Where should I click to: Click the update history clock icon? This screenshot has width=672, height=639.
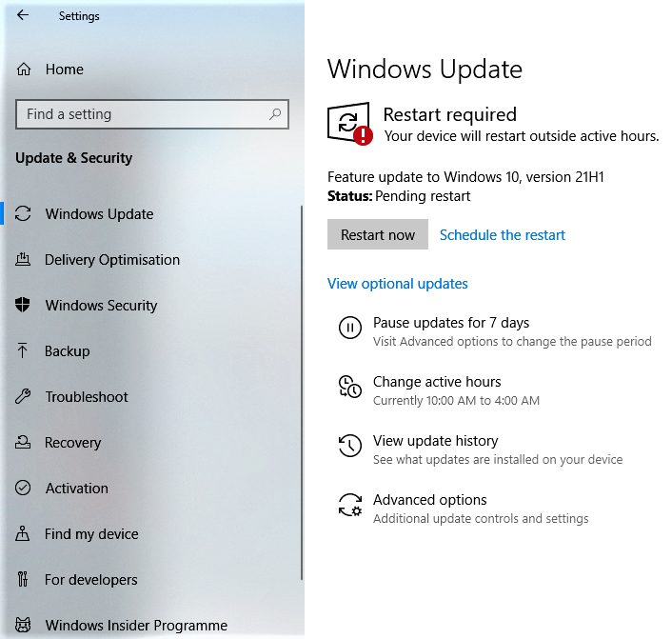coord(350,446)
